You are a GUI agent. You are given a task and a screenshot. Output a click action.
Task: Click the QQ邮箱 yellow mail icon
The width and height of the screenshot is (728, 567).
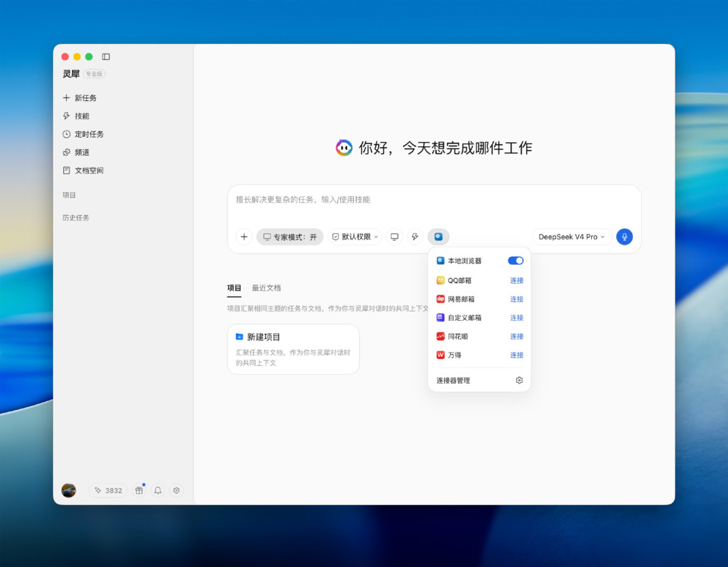point(441,280)
